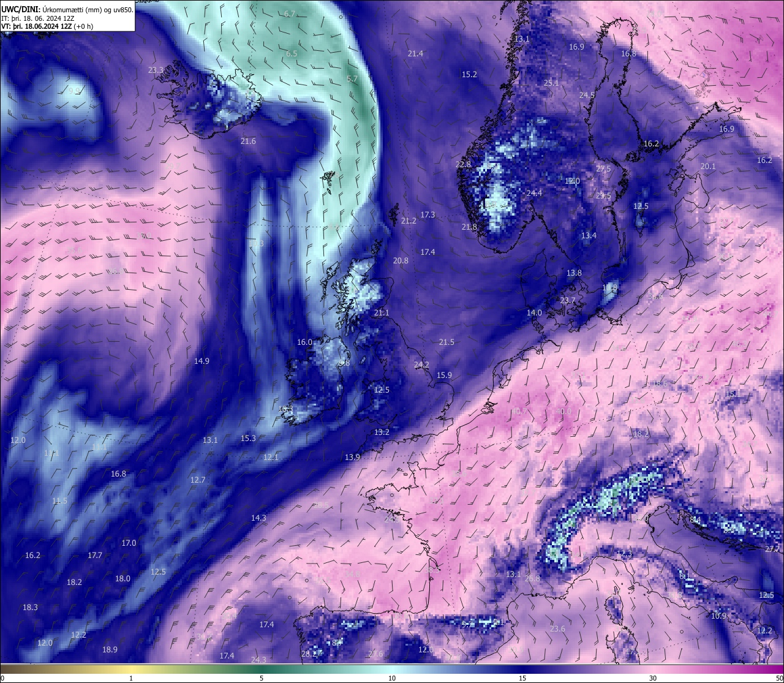Click the 25.1 value over Norway
Viewport: 784px width, 683px height.
pos(551,83)
